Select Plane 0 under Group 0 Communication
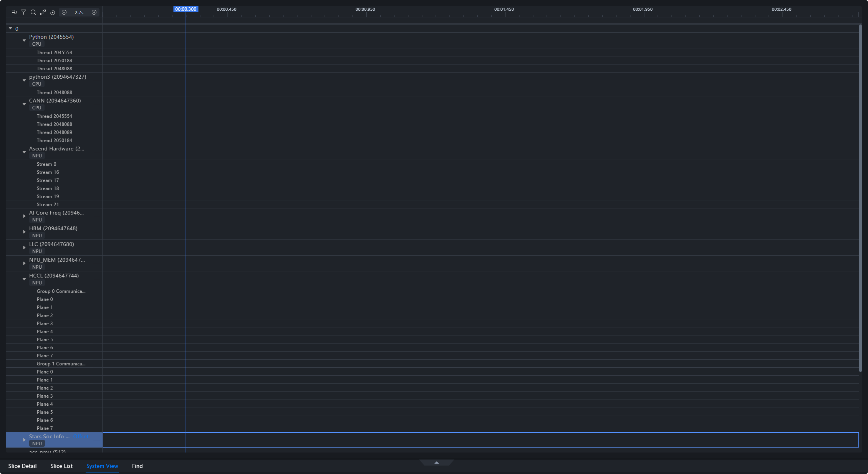Screen dimensions: 868x474 coord(54,299)
